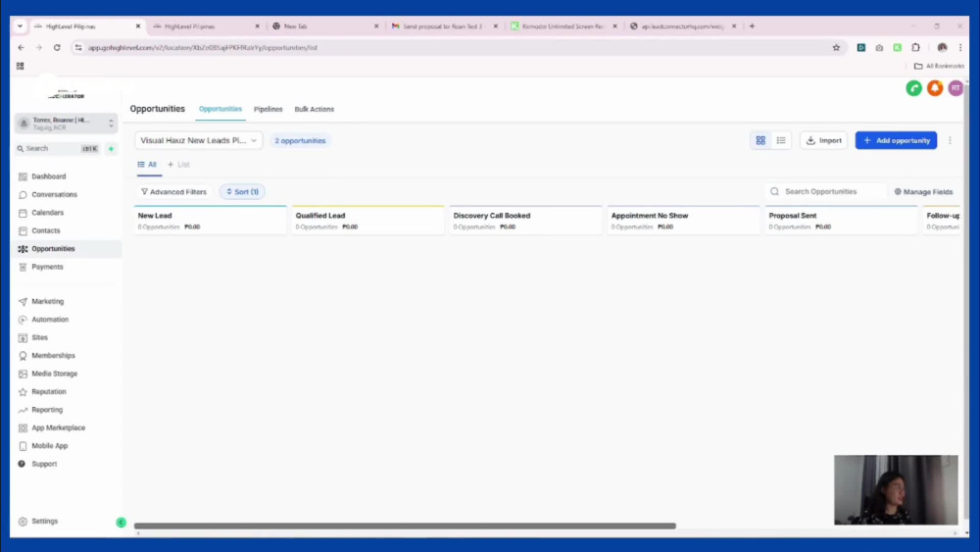The width and height of the screenshot is (980, 552).
Task: Open browser extensions puzzle icon
Action: tap(916, 47)
